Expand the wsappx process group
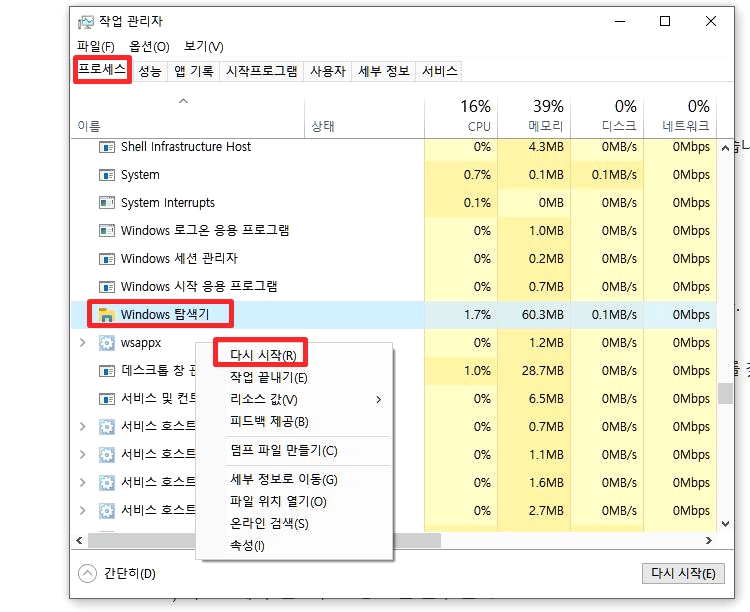The image size is (750, 612). [82, 343]
